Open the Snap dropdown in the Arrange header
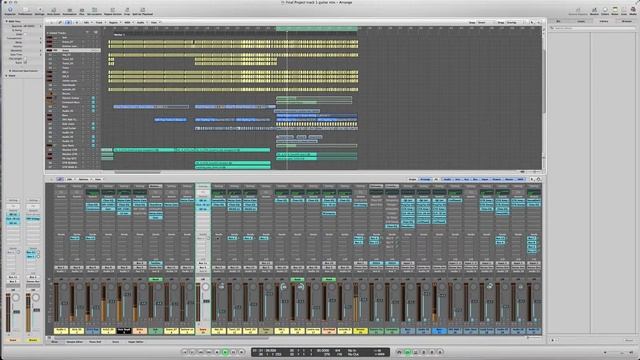The height and width of the screenshot is (360, 640). click(x=486, y=22)
